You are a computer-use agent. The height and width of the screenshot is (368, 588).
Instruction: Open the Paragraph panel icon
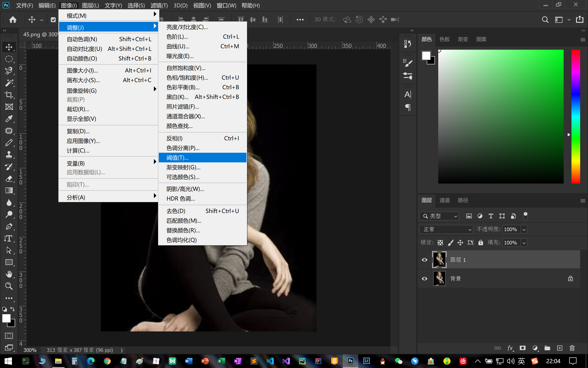point(407,107)
